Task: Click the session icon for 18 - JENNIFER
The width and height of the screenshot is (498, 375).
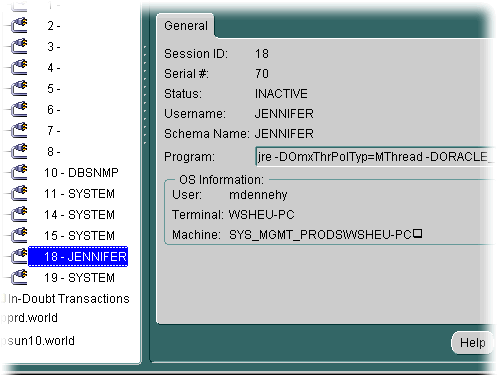Action: pos(19,257)
